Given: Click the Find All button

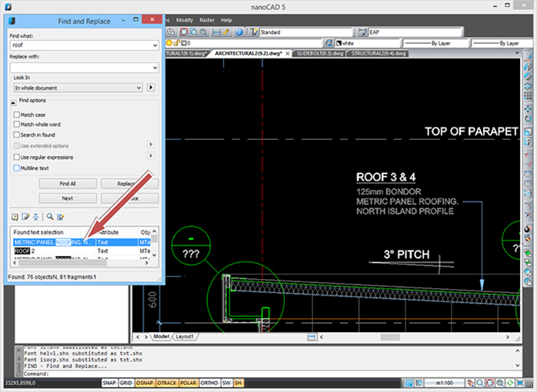Looking at the screenshot, I should (67, 184).
